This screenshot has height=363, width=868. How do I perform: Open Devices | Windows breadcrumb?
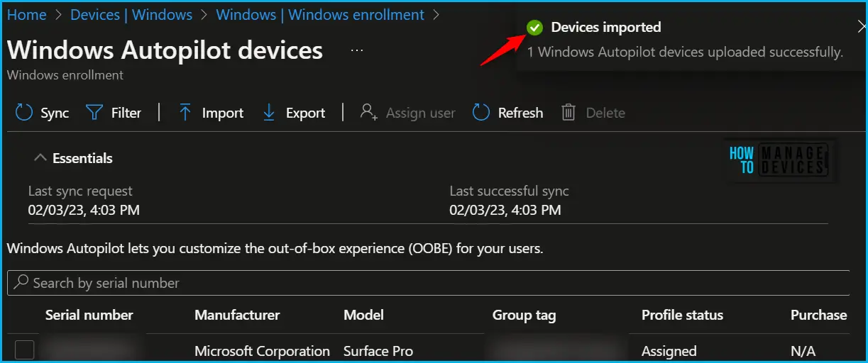click(131, 14)
